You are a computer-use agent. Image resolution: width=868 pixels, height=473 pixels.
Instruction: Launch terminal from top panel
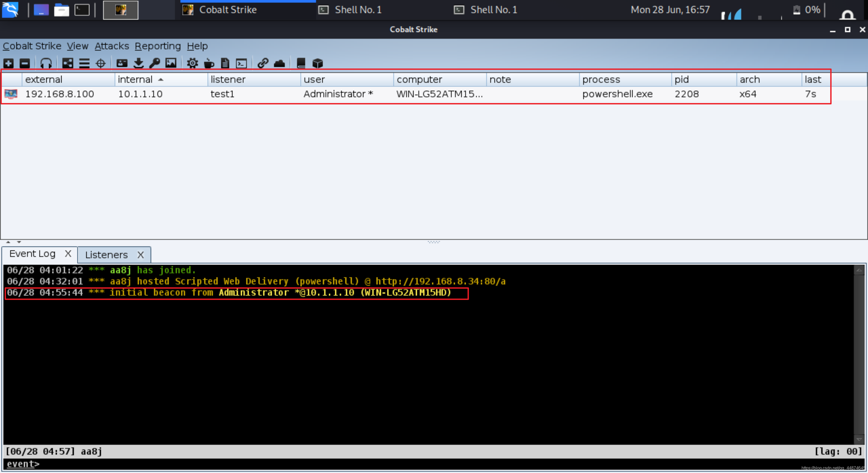(82, 10)
